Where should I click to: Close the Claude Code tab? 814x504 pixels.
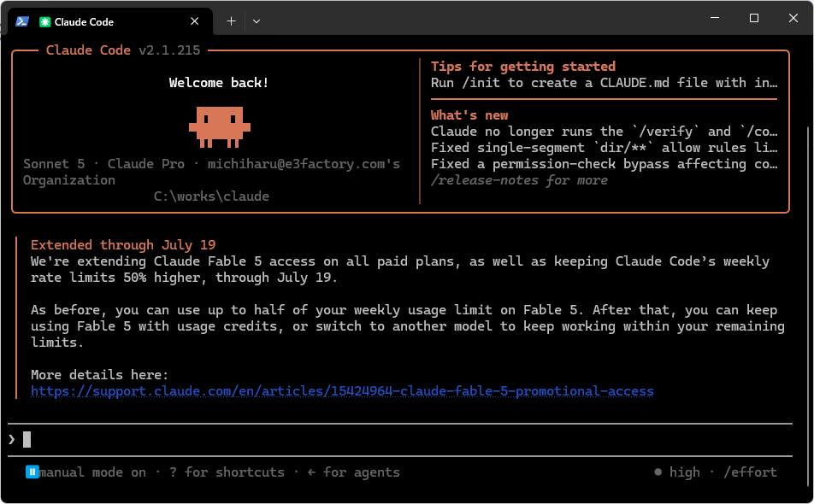click(194, 21)
